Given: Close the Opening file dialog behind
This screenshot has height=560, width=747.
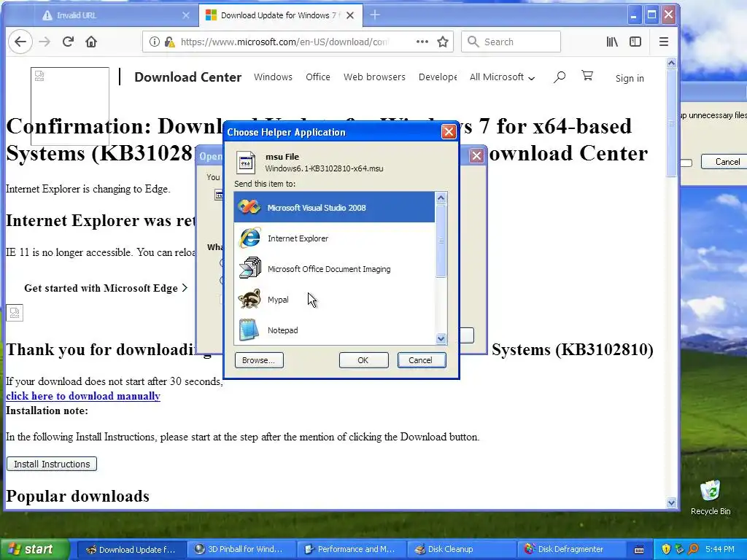Looking at the screenshot, I should click(476, 156).
